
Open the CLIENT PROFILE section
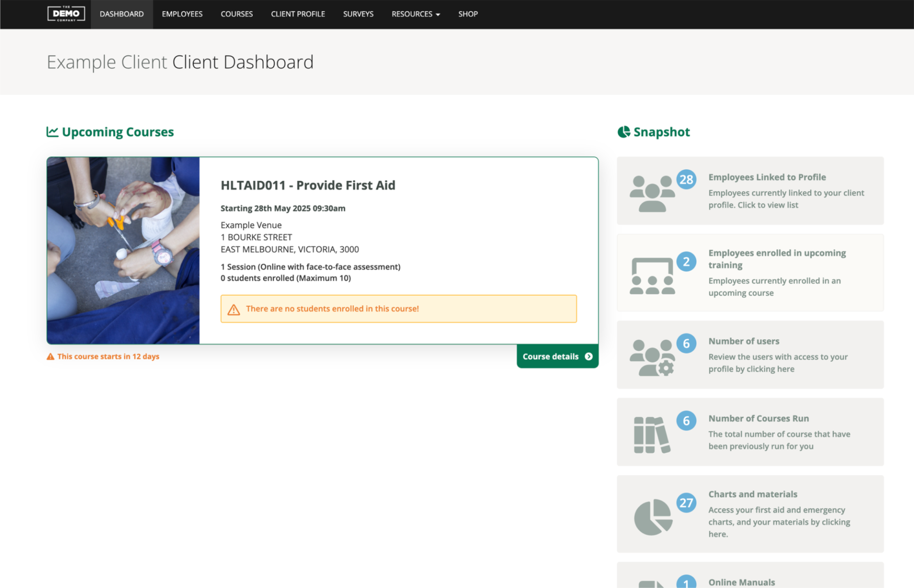298,14
